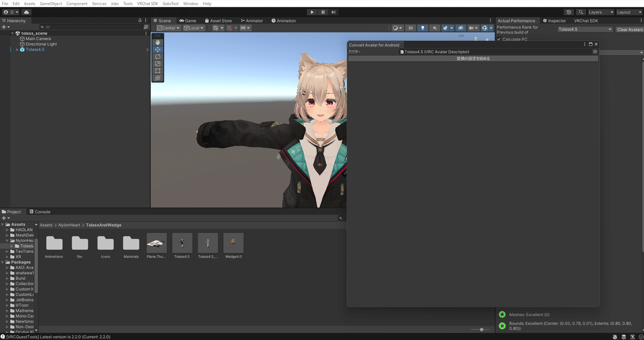Select the Rect transform tool
This screenshot has height=340, width=644.
[158, 70]
